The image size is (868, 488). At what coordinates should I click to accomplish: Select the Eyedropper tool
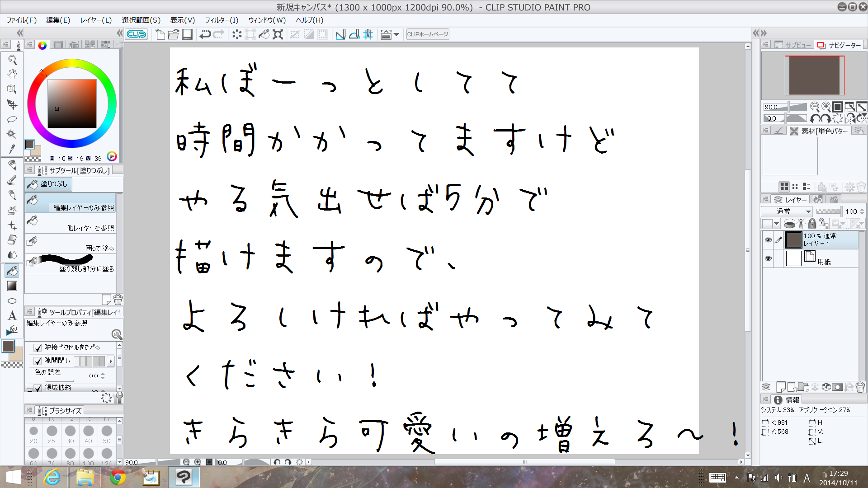pyautogui.click(x=12, y=149)
